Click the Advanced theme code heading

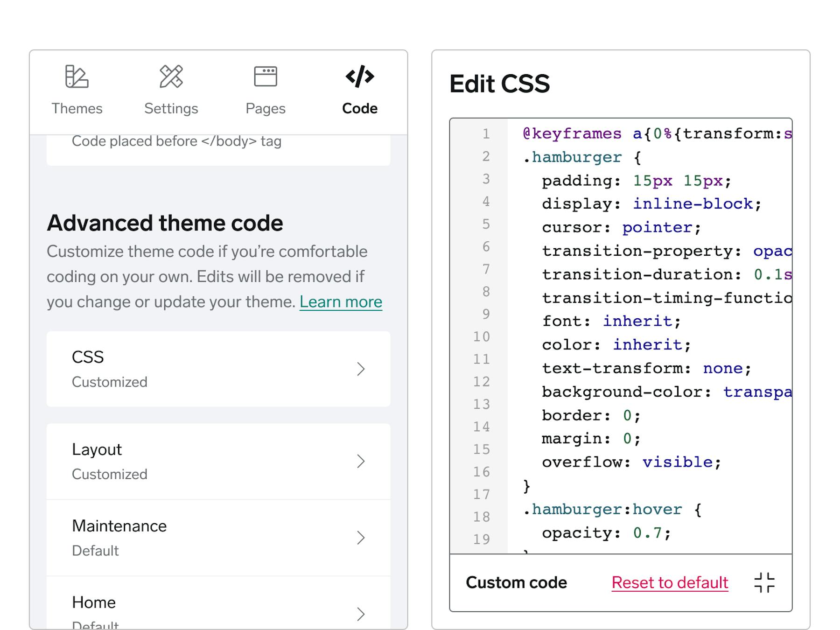(x=165, y=223)
